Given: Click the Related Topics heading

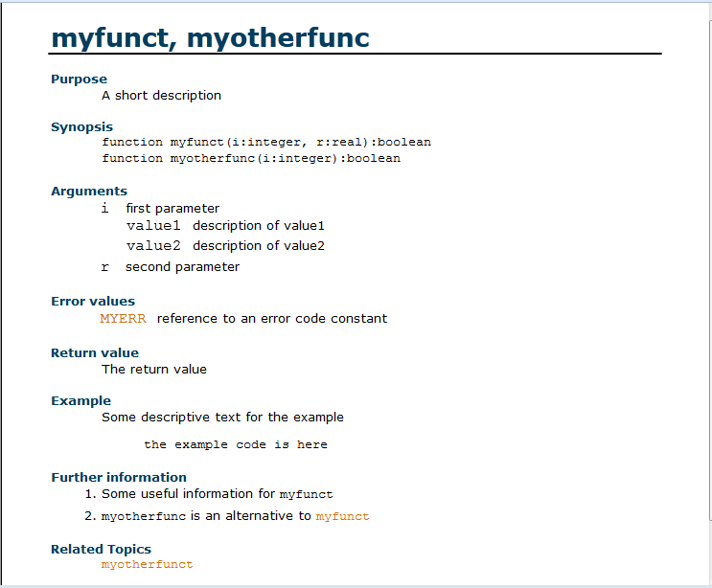Looking at the screenshot, I should click(x=101, y=549).
